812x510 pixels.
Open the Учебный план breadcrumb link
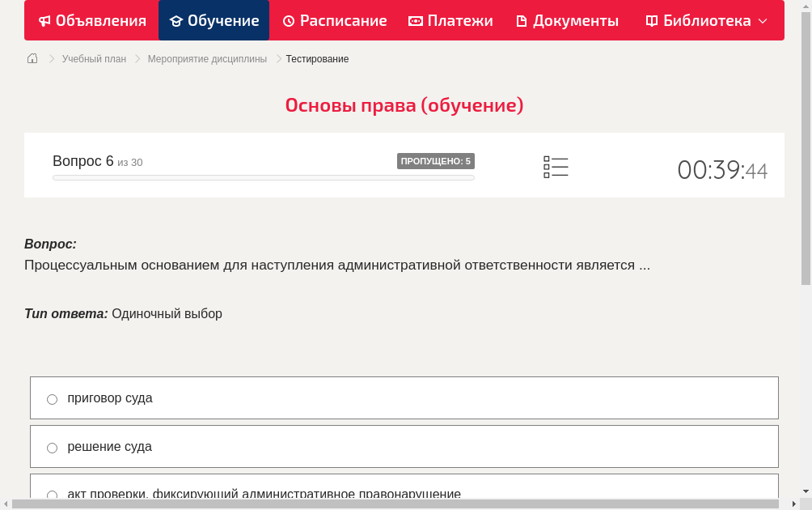(x=94, y=58)
